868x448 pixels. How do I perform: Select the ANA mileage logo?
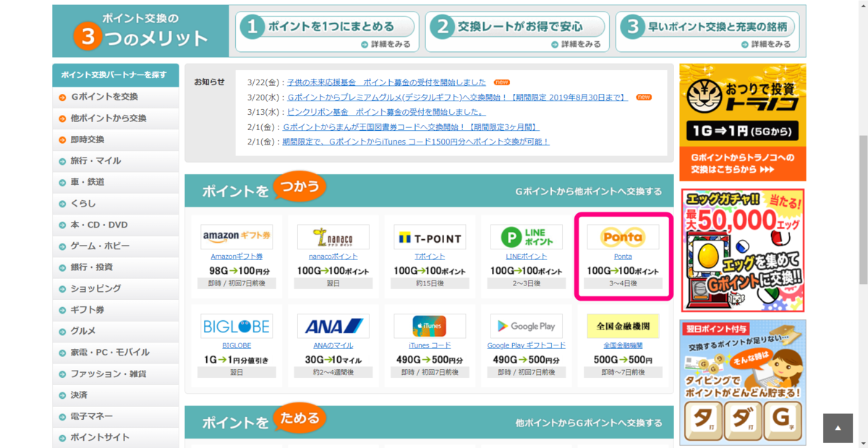coord(333,326)
